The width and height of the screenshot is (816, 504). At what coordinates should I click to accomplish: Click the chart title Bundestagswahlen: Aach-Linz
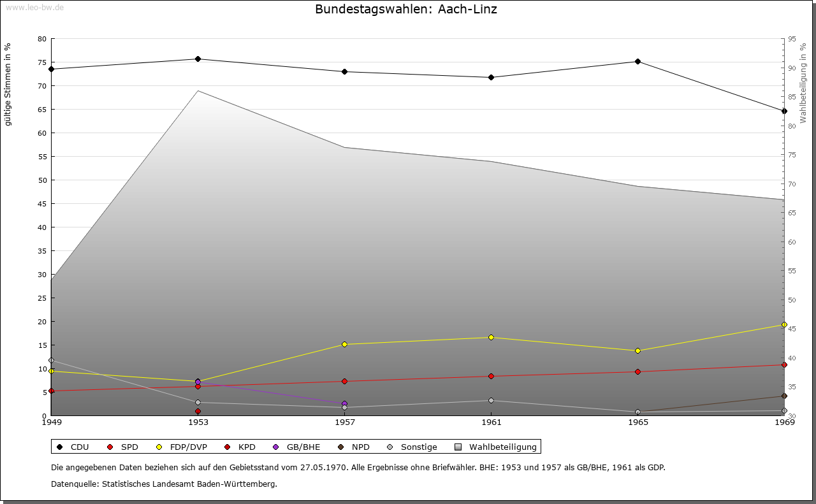click(406, 10)
